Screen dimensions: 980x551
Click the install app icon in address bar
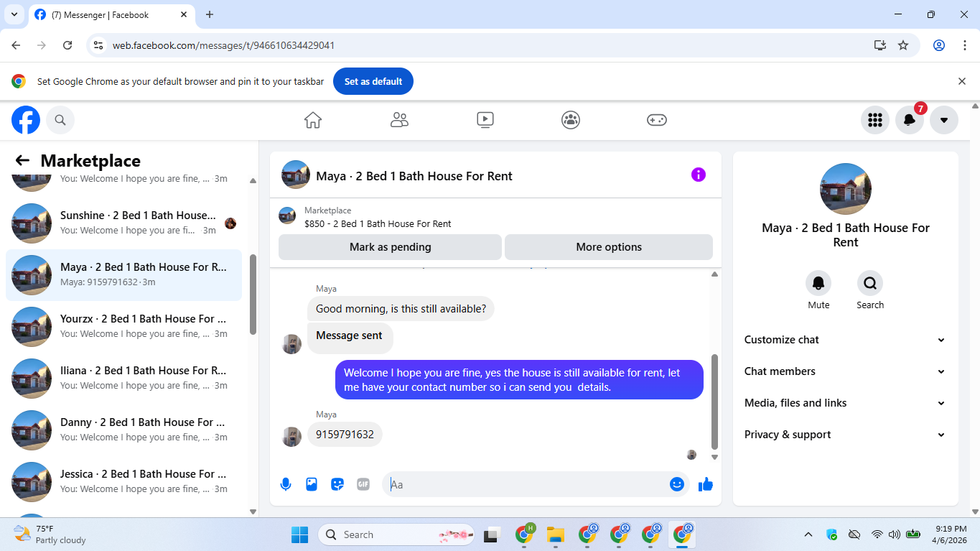click(x=880, y=45)
